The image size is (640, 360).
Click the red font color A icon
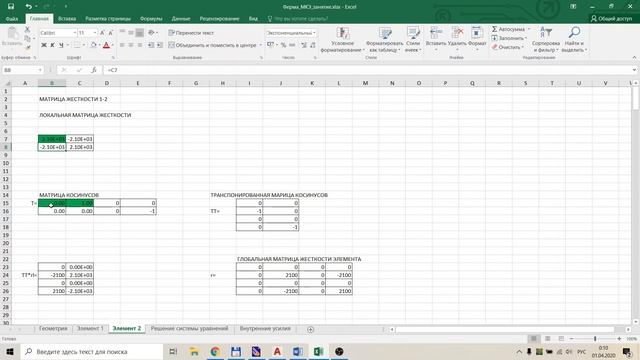(x=107, y=45)
